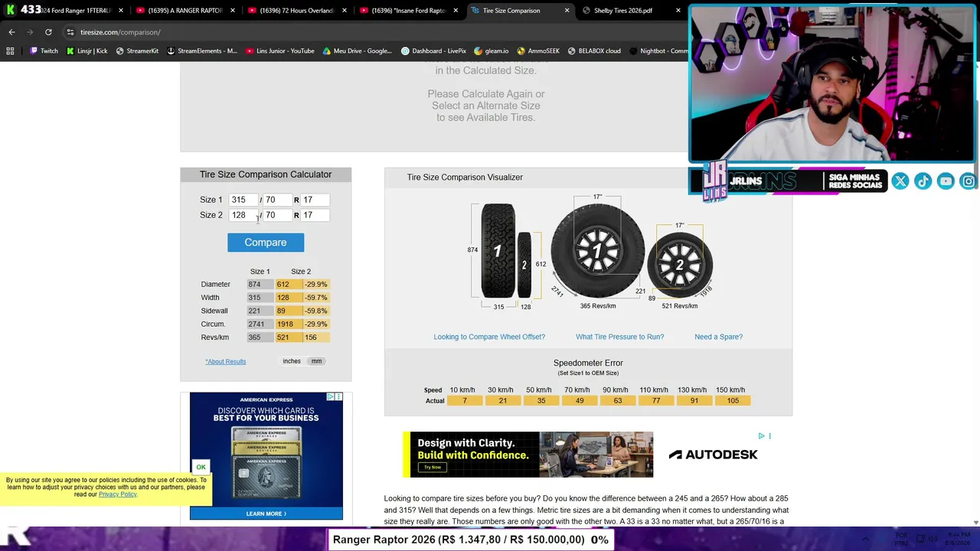The image size is (980, 551).
Task: Open What Tire Pressure to Run link
Action: tap(620, 337)
